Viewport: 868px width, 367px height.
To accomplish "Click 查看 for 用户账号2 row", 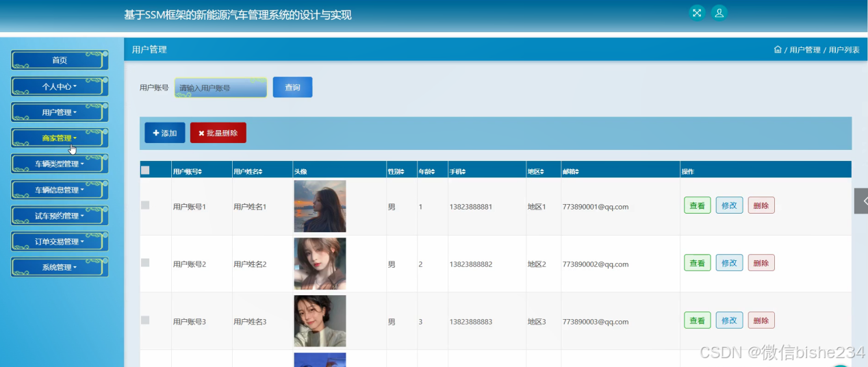I will pos(698,263).
